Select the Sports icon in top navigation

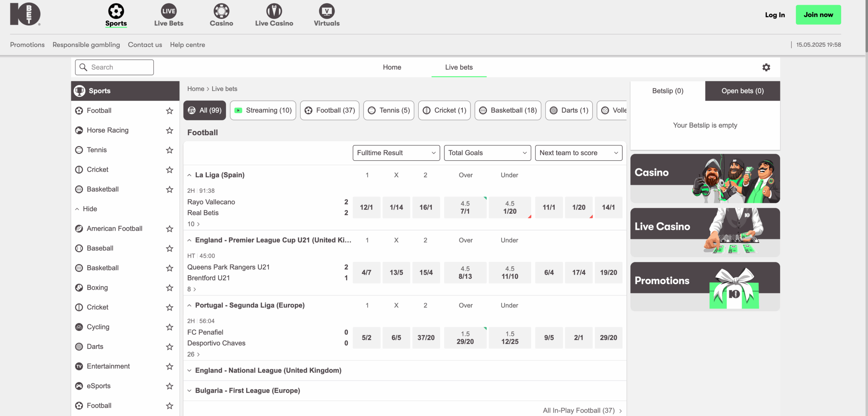[x=116, y=11]
